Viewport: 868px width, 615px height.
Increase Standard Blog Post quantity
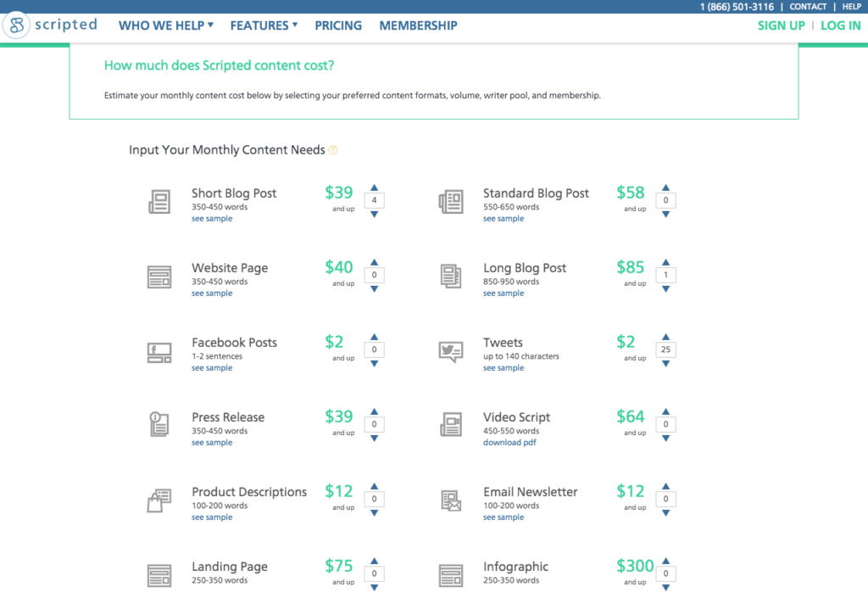(666, 187)
